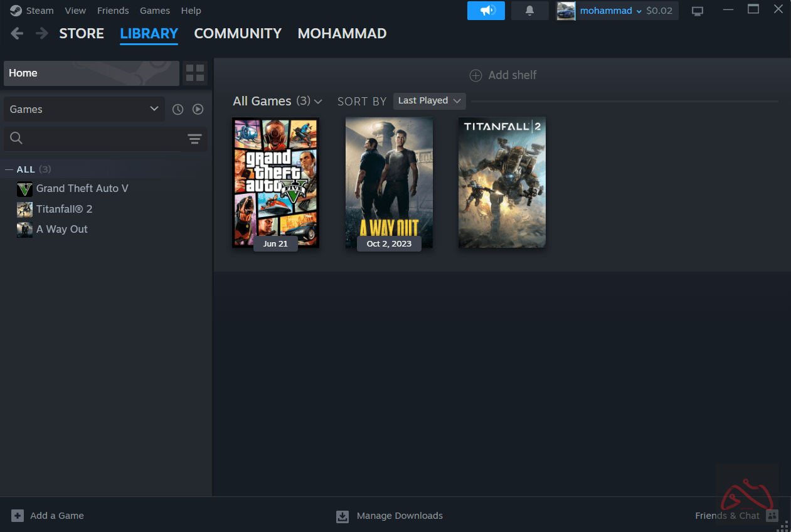Open the Games menu
The width and height of the screenshot is (791, 532).
coord(154,10)
